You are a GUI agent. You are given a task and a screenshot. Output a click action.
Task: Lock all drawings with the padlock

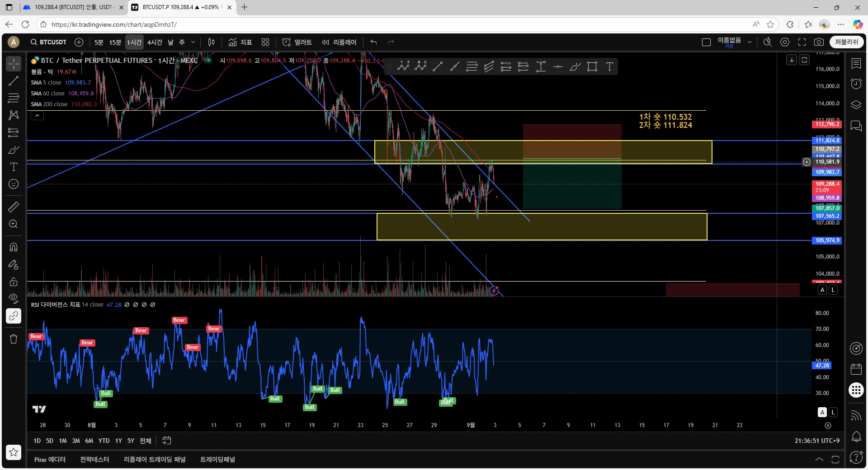[x=14, y=282]
